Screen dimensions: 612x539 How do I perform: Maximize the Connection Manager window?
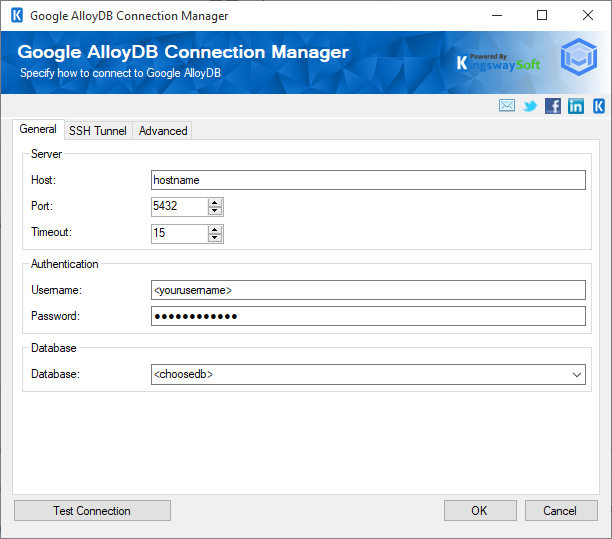click(542, 16)
